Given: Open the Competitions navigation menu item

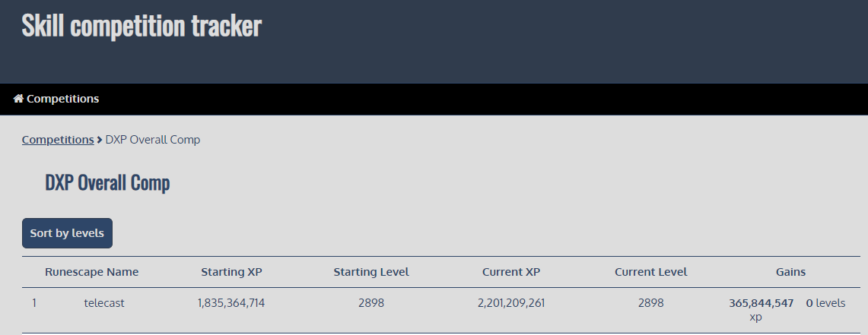Looking at the screenshot, I should (62, 99).
